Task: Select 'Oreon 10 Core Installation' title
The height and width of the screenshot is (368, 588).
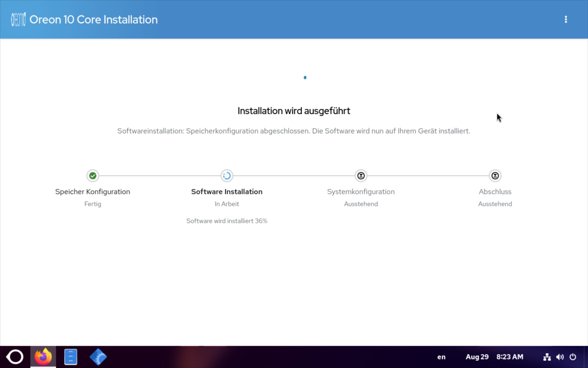Action: pos(93,20)
